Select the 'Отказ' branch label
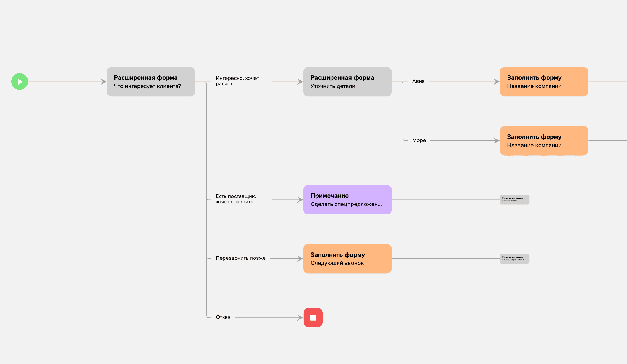Viewport: 627px width, 364px height. 223,317
